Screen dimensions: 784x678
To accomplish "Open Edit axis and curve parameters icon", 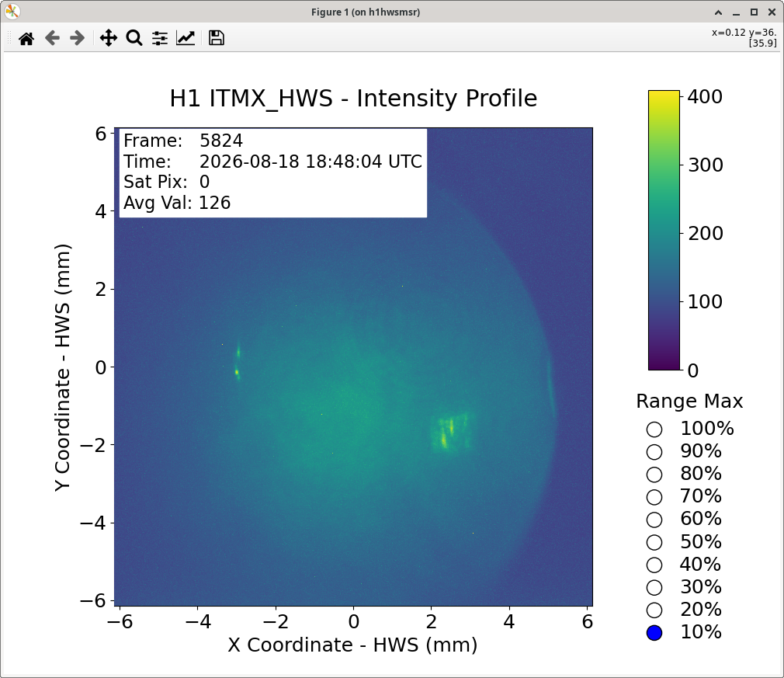I will (x=186, y=38).
